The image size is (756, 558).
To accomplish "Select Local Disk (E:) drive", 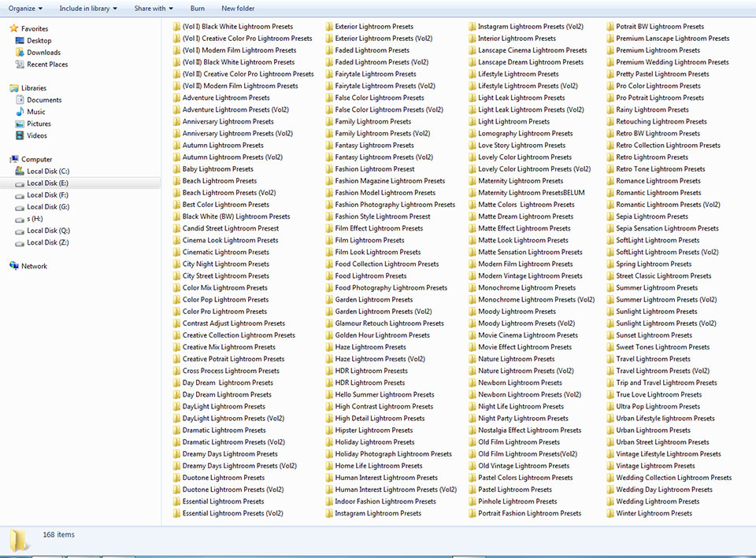I will pos(80,183).
